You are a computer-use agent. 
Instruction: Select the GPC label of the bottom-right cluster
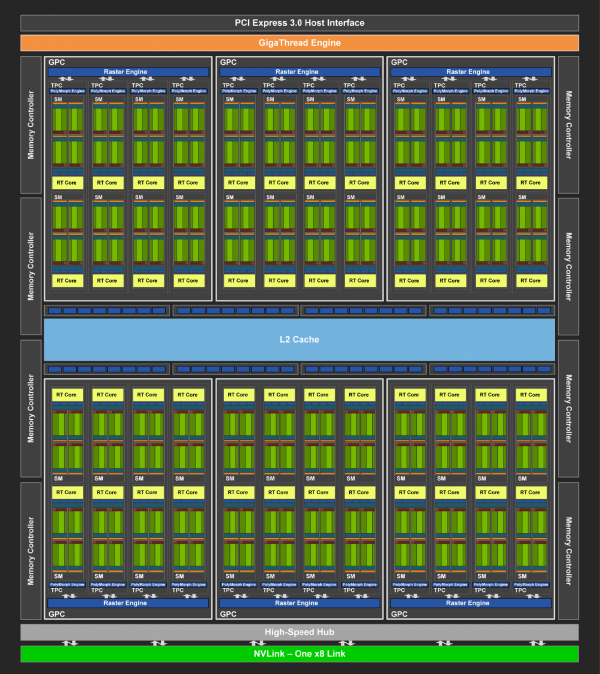(399, 614)
